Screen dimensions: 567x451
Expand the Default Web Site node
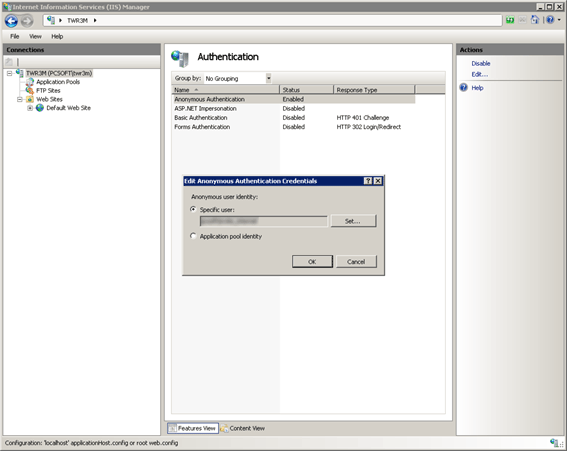tap(30, 108)
